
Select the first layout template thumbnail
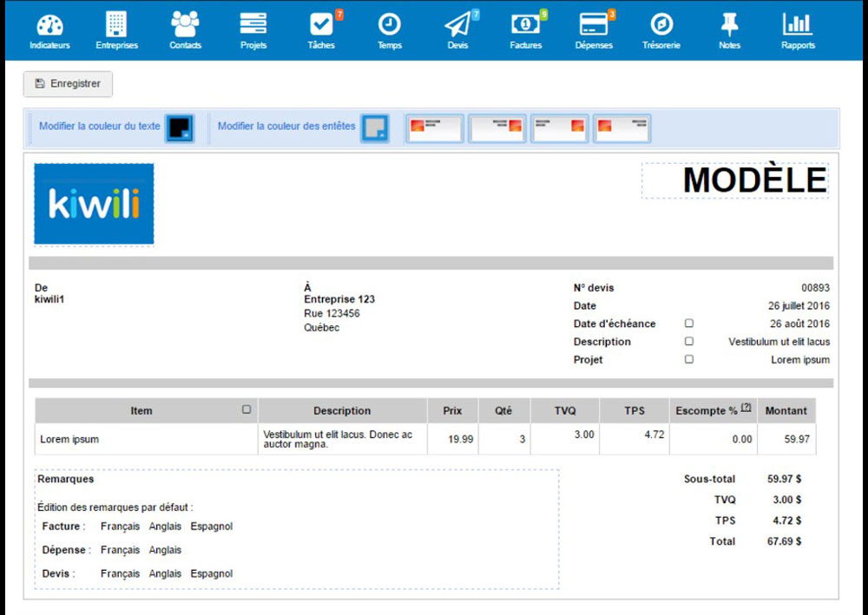(x=434, y=128)
